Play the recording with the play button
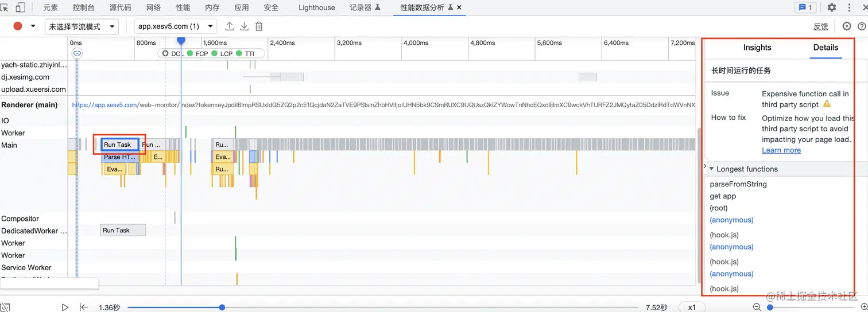This screenshot has width=868, height=312. pyautogui.click(x=65, y=307)
